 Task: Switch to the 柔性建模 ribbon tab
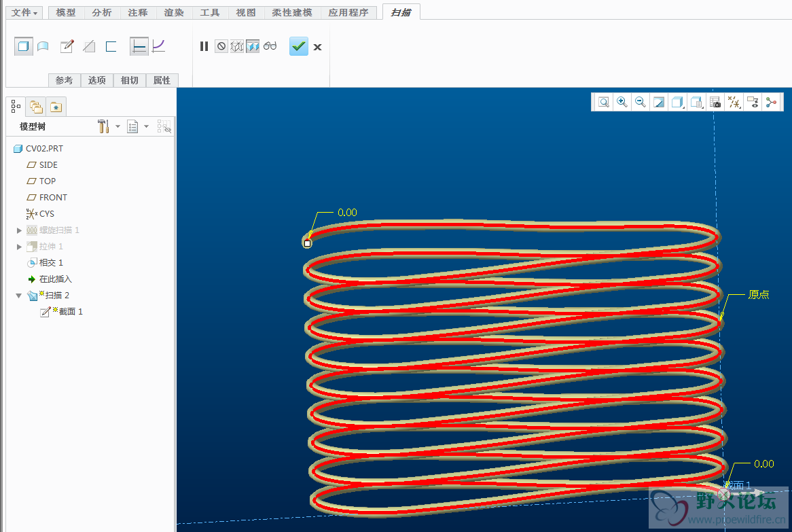point(292,13)
